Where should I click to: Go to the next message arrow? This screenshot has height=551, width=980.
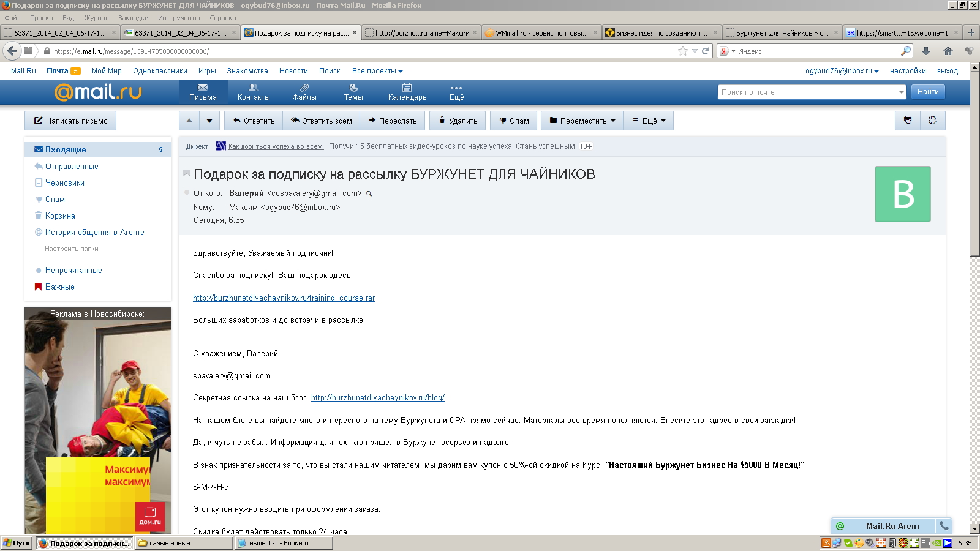[x=209, y=121]
